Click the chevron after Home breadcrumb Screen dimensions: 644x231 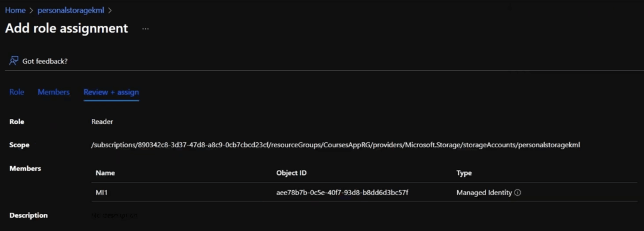(x=31, y=11)
